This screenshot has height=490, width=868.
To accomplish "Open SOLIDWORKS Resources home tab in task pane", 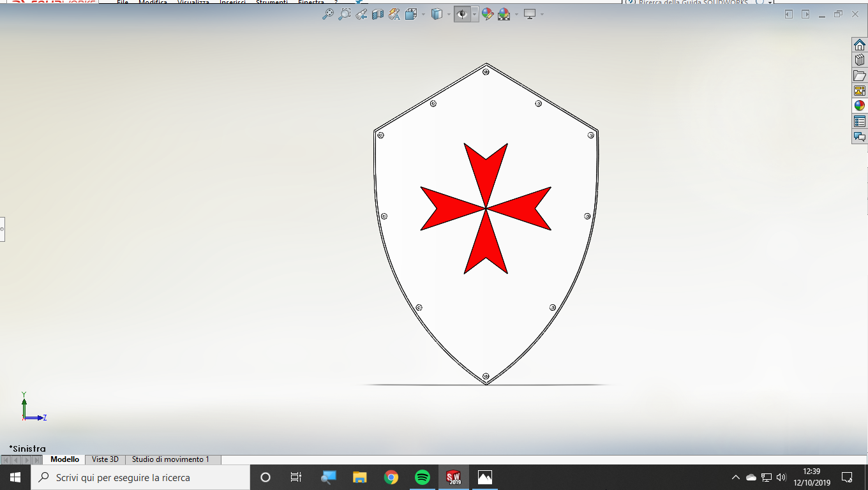I will [860, 45].
